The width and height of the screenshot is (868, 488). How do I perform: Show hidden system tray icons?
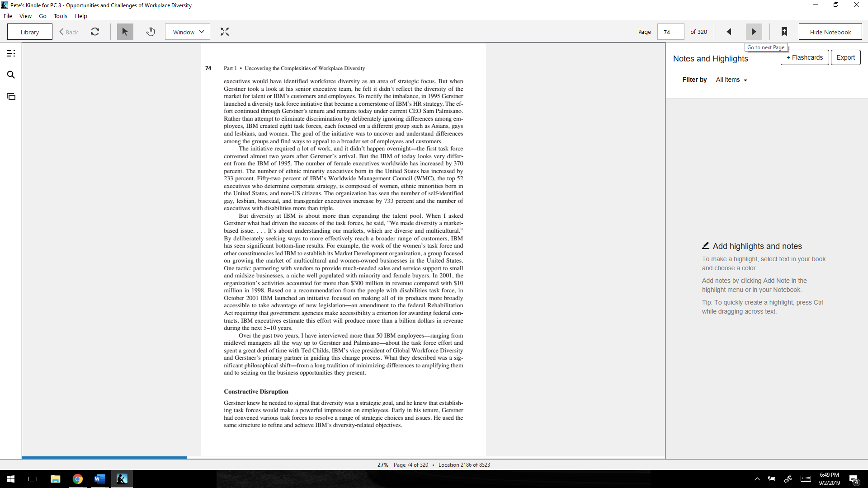click(757, 479)
